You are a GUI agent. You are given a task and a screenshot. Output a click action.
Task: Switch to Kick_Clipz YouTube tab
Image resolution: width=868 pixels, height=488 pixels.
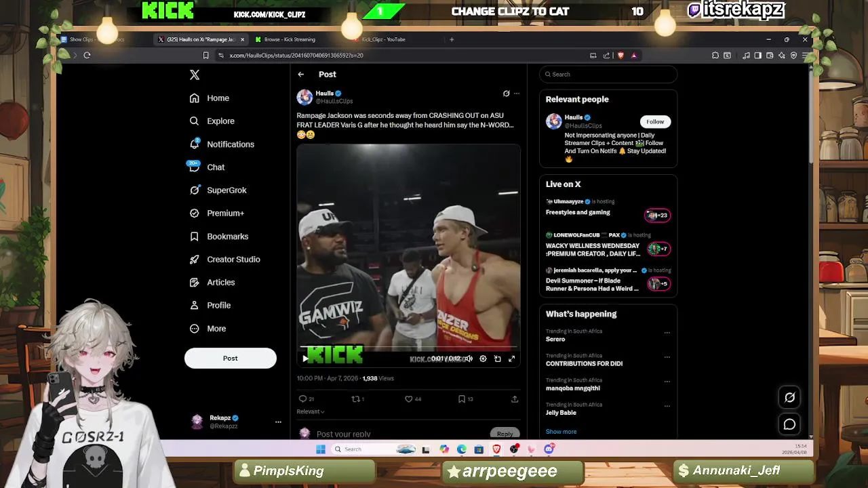383,39
